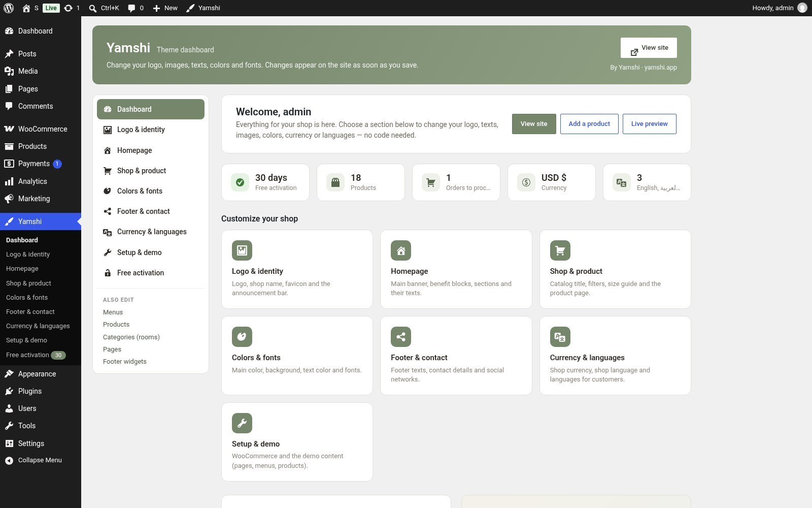Click the bar chart icon beside Analytics
812x508 pixels.
click(x=9, y=181)
